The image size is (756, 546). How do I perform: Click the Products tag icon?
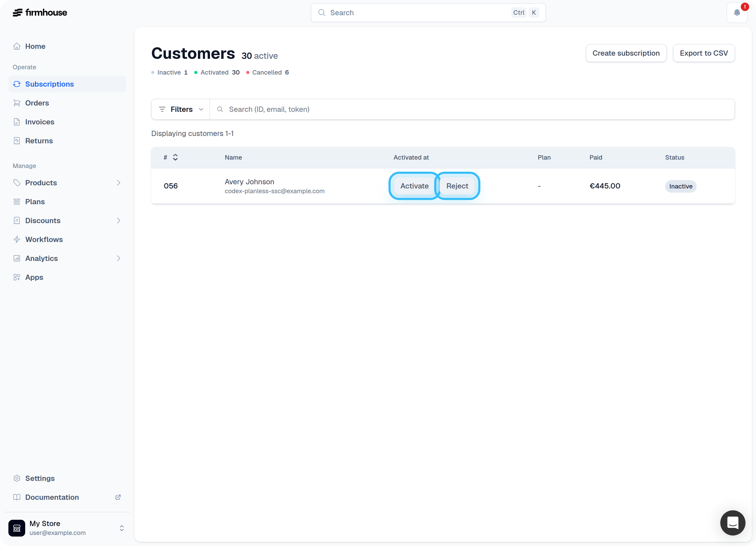[x=17, y=183]
